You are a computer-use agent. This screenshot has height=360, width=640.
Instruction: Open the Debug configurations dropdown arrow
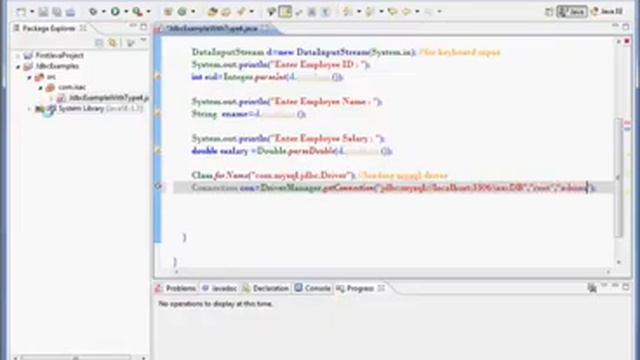pos(104,12)
